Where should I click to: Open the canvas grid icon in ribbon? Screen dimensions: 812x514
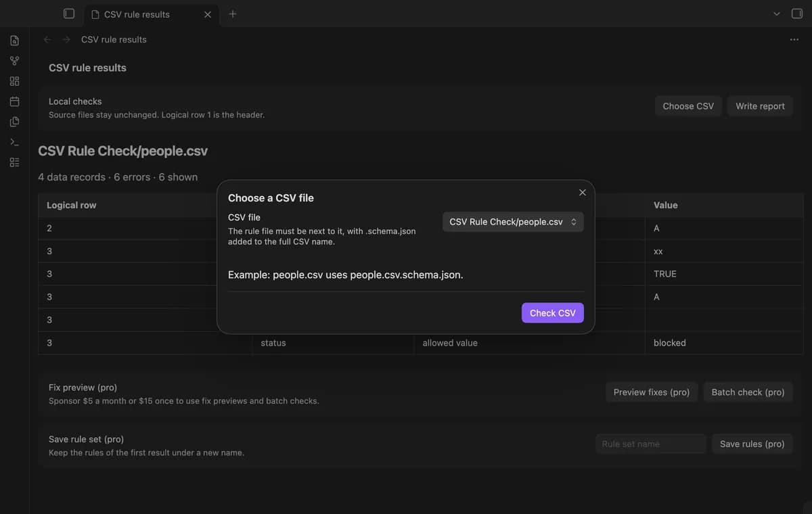pyautogui.click(x=14, y=81)
